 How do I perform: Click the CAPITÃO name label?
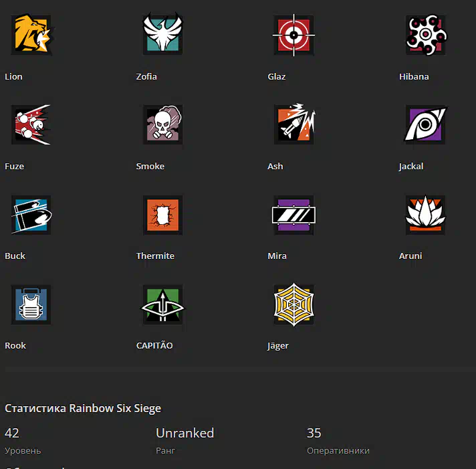pos(154,345)
